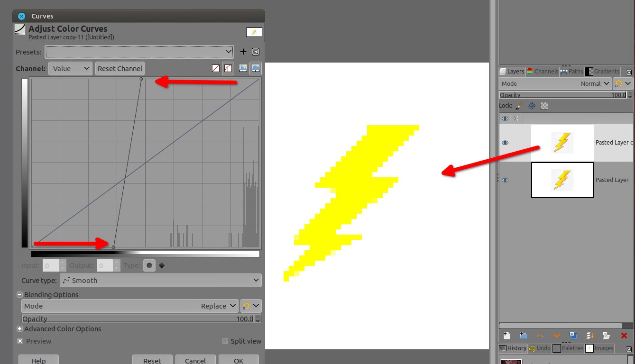
Task: Duplicate the selected layer
Action: point(573,336)
